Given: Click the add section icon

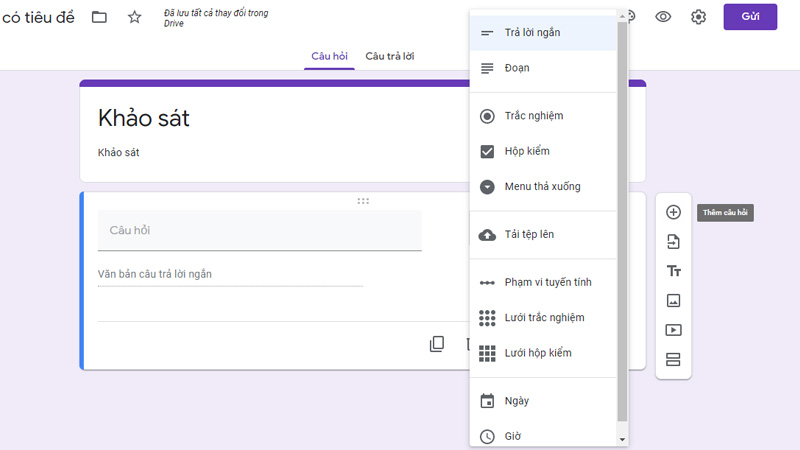Looking at the screenshot, I should point(673,360).
